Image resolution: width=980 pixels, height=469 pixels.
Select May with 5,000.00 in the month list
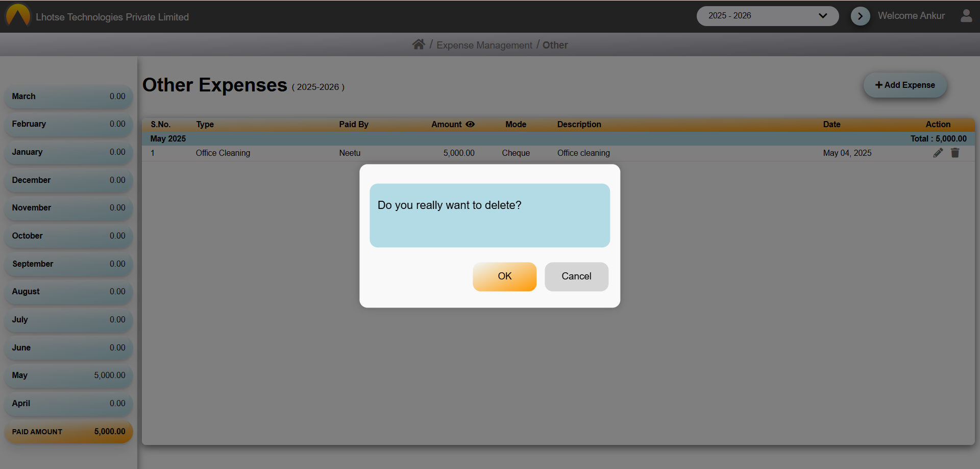[68, 375]
